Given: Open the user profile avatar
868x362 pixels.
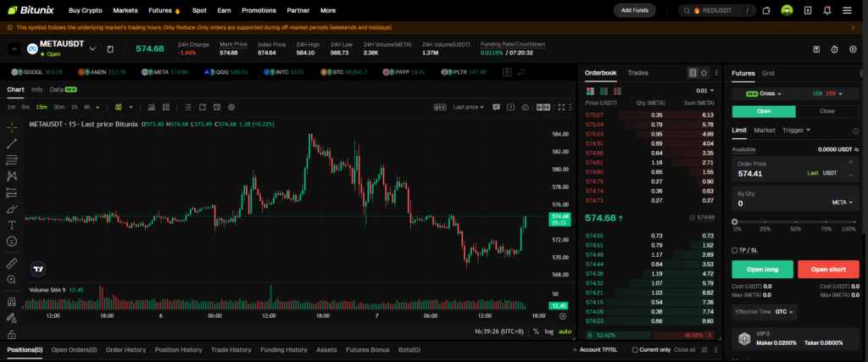Looking at the screenshot, I should point(787,10).
